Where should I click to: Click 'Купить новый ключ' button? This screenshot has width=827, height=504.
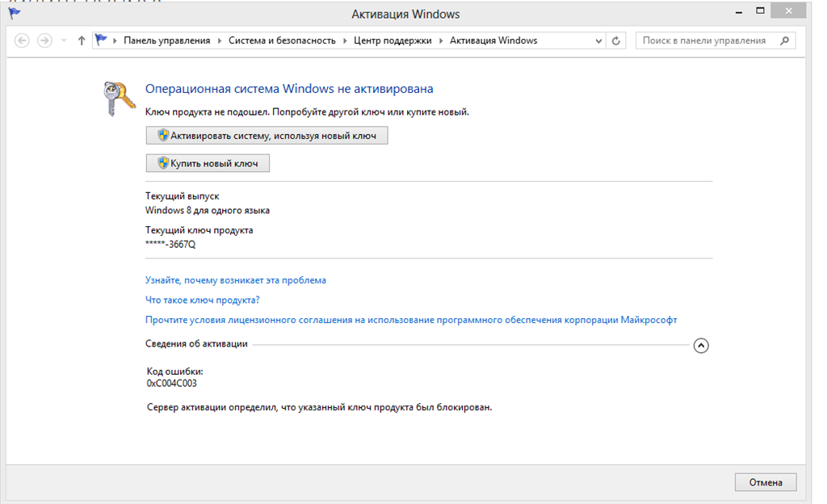point(208,163)
